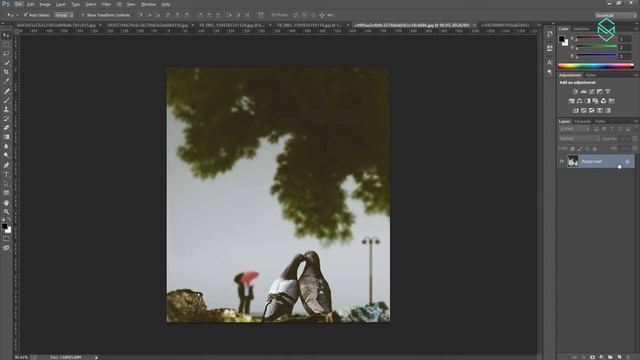
Task: Select the Dodge tool
Action: [6, 155]
